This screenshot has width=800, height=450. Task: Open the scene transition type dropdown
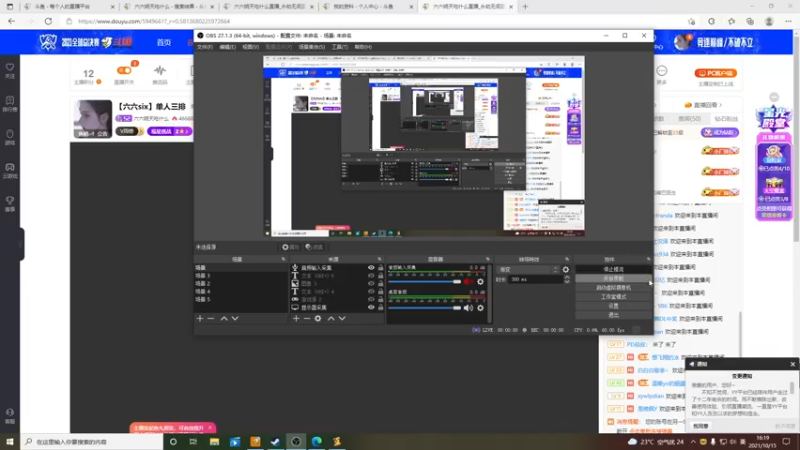point(528,269)
